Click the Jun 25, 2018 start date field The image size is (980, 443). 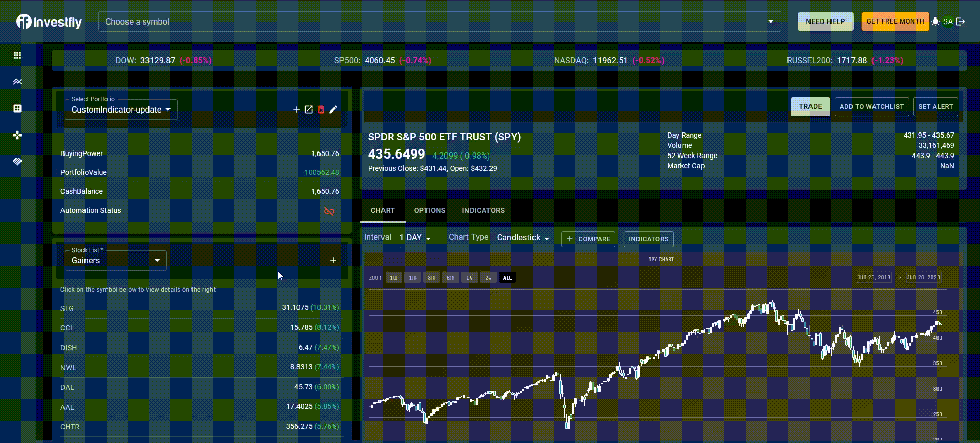pyautogui.click(x=874, y=277)
